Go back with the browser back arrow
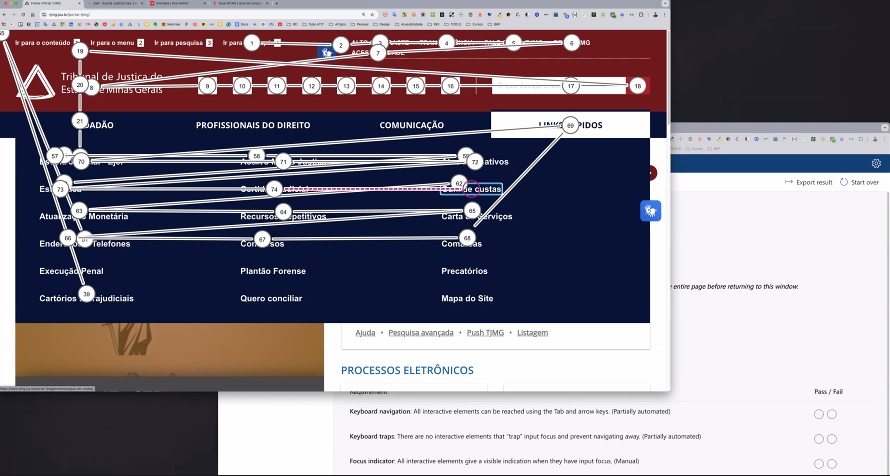 pyautogui.click(x=6, y=14)
